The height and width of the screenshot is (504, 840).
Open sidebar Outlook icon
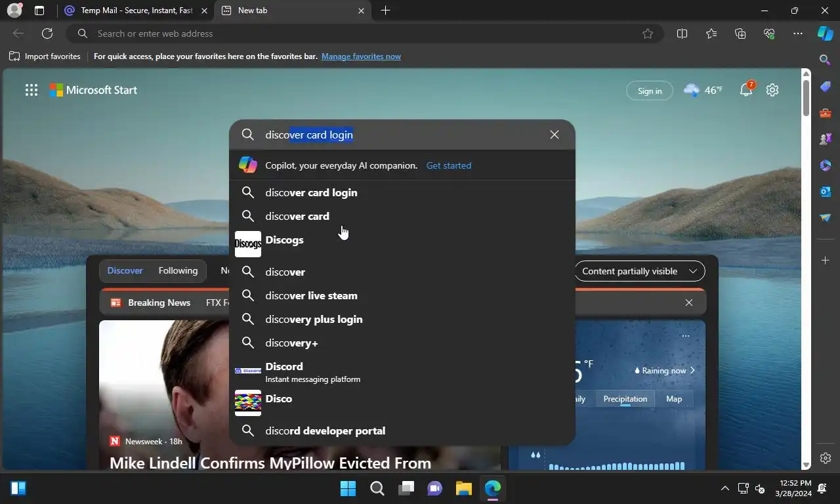point(826,192)
